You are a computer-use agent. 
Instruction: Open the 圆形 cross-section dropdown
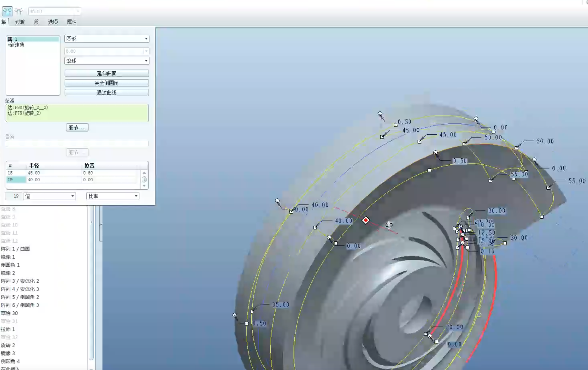click(107, 39)
